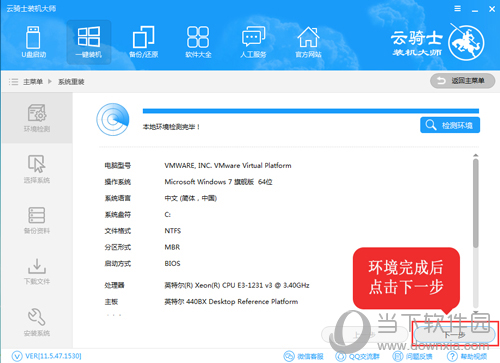Click the 本地环境检测完毕 status text

pos(171,127)
